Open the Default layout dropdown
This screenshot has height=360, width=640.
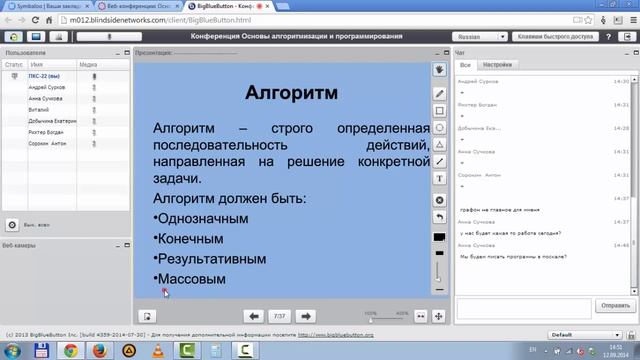pos(584,335)
